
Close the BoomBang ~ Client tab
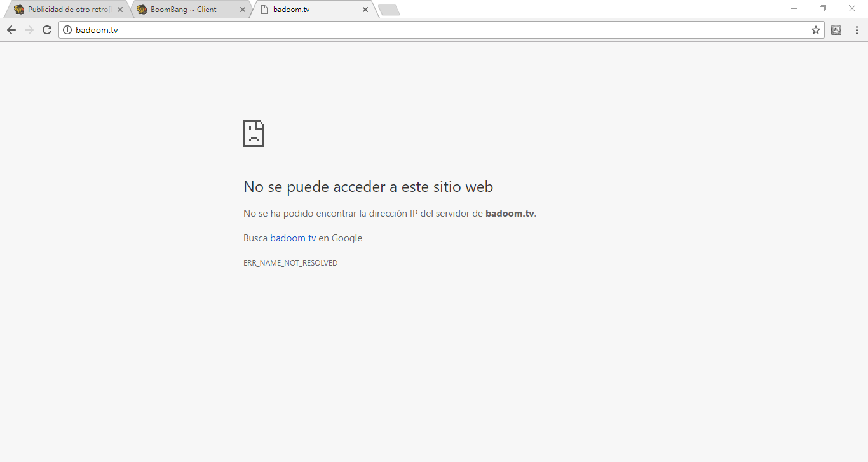tap(243, 10)
